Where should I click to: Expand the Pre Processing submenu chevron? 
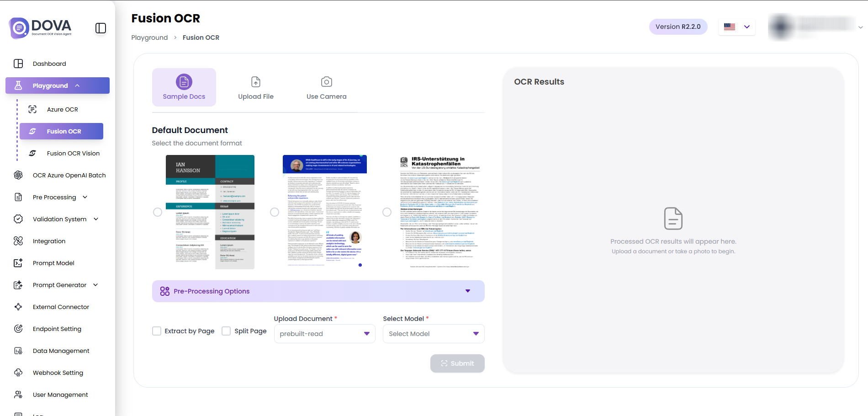pos(85,197)
